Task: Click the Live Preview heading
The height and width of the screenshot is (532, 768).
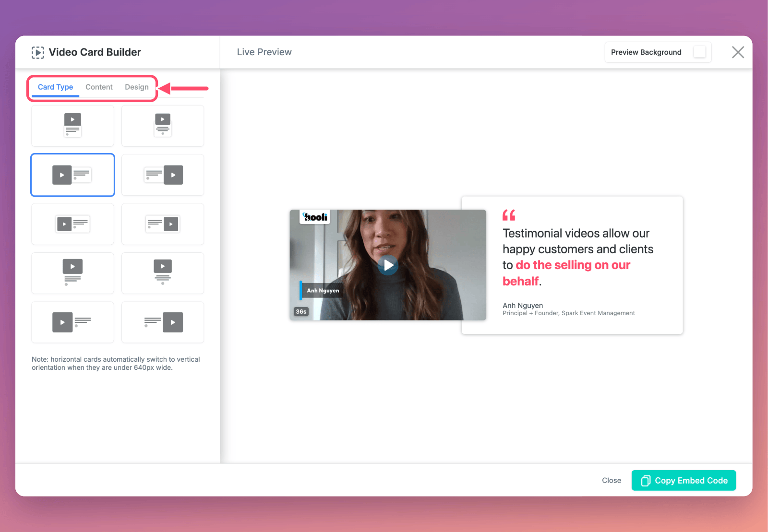Action: tap(264, 52)
